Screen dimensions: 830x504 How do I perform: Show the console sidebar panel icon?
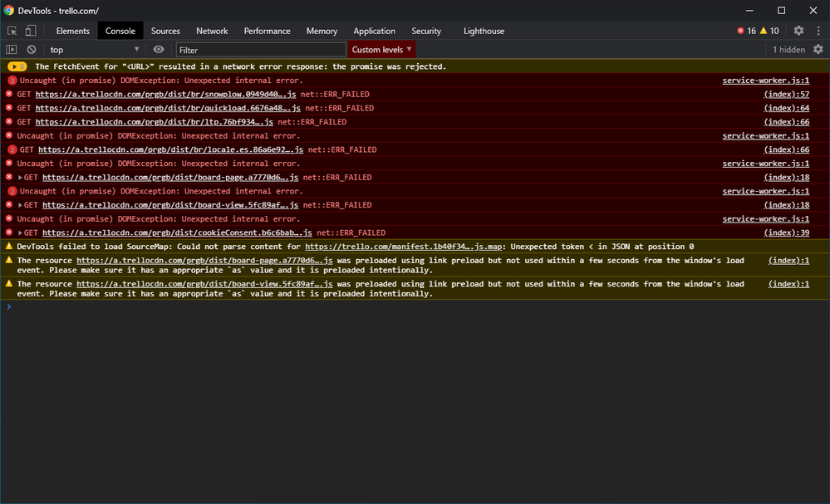[x=11, y=49]
